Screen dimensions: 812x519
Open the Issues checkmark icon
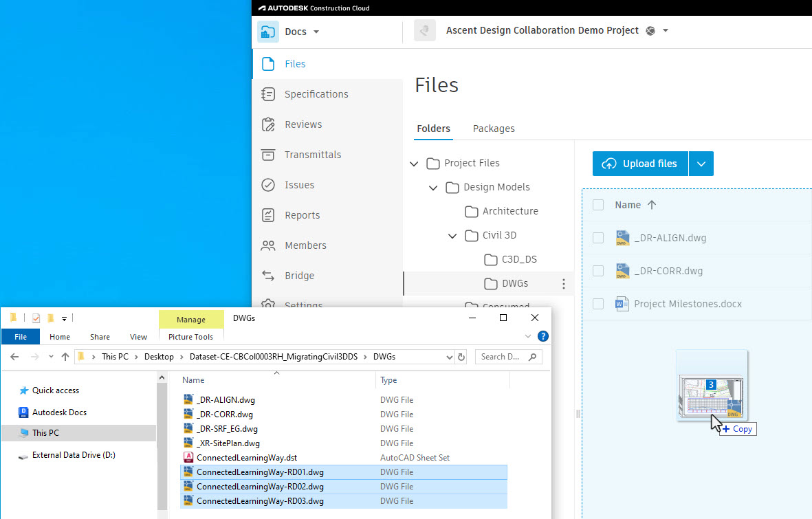pyautogui.click(x=268, y=185)
